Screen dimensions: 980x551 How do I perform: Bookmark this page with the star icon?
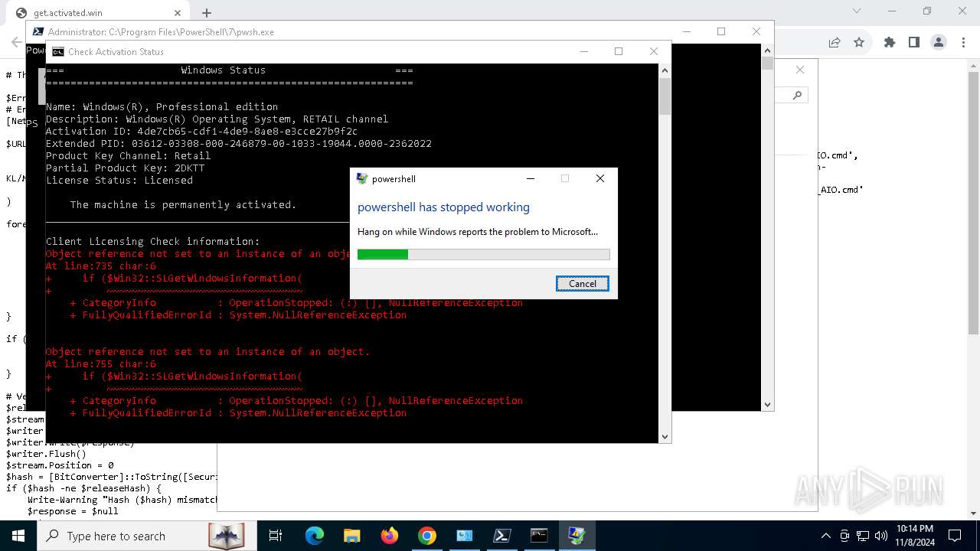coord(859,42)
